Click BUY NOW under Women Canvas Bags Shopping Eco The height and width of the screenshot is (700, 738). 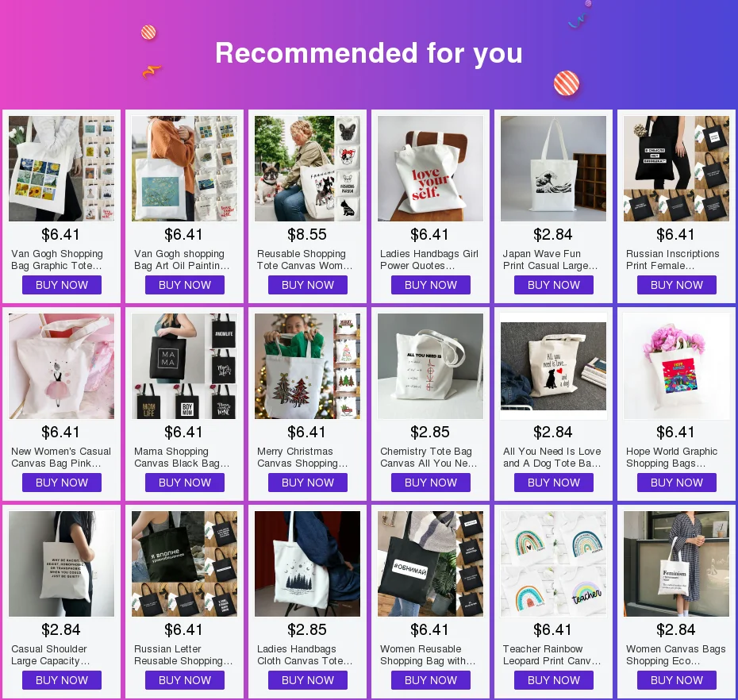(676, 680)
